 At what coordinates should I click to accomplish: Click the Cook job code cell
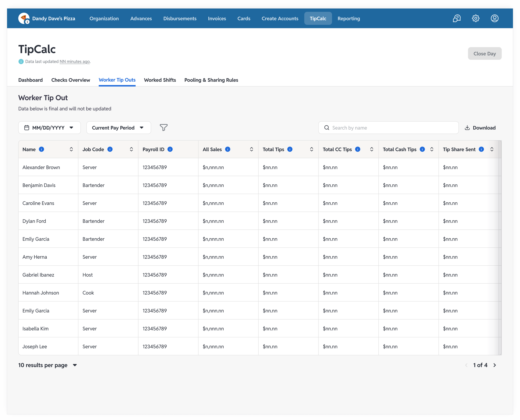108,292
